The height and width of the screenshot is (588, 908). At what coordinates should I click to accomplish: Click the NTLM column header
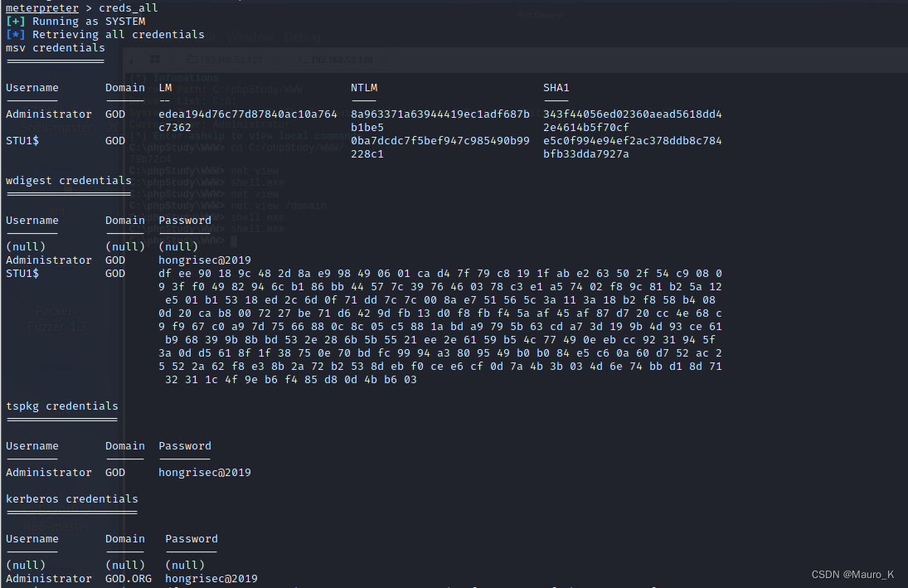click(x=364, y=87)
